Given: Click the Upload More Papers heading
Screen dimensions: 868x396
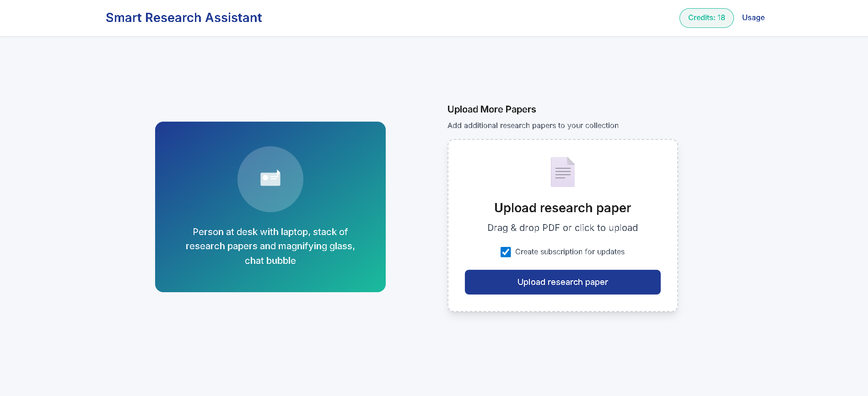Looking at the screenshot, I should 491,109.
